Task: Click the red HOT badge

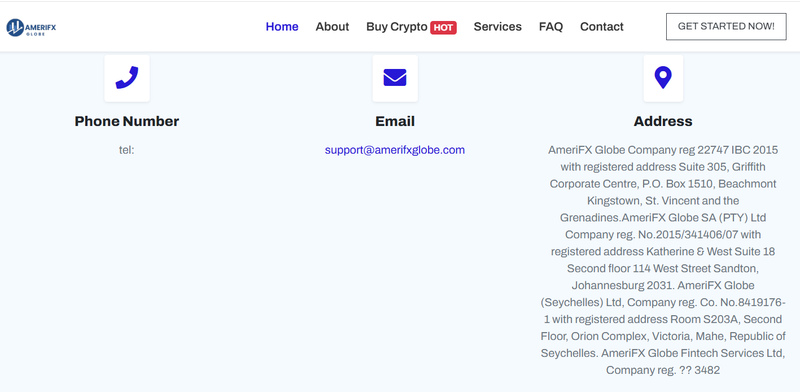Action: tap(443, 28)
